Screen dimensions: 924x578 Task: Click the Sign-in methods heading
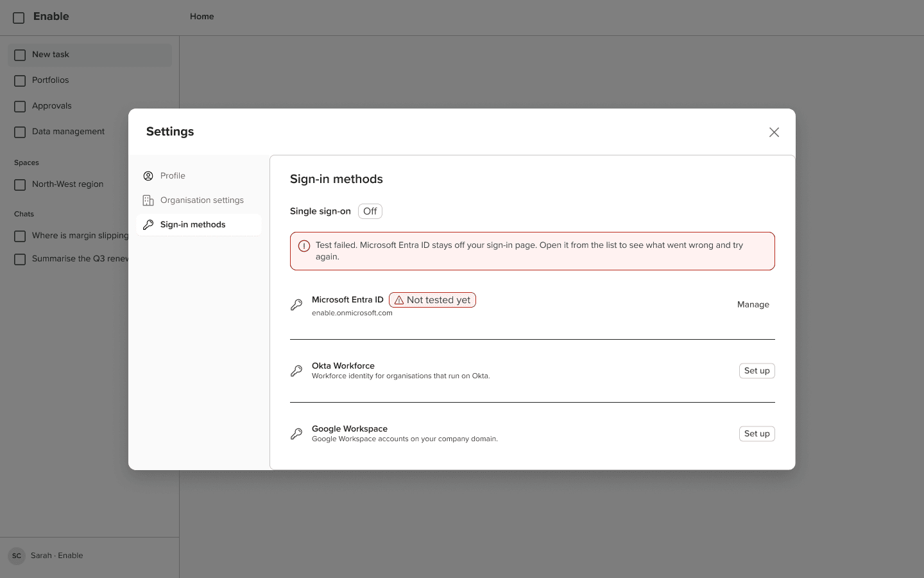tap(336, 179)
